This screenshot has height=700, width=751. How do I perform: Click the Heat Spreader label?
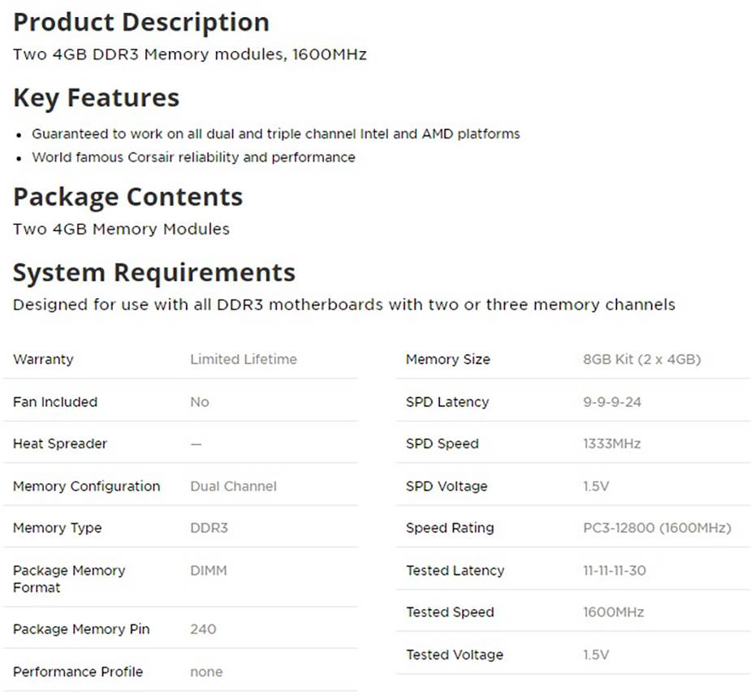coord(60,444)
